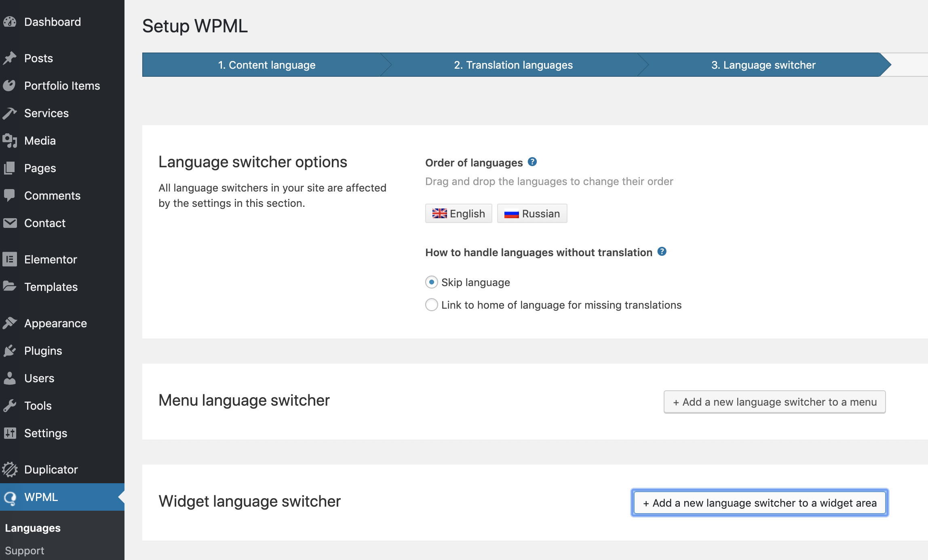Screen dimensions: 928x560
Task: Click the Duplicator gear icon
Action: (x=10, y=469)
